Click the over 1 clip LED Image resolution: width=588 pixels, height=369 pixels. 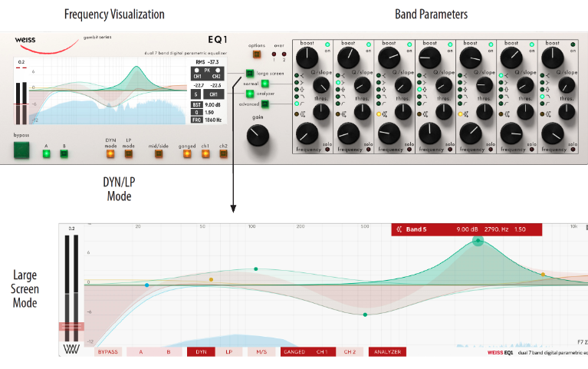coord(274,54)
